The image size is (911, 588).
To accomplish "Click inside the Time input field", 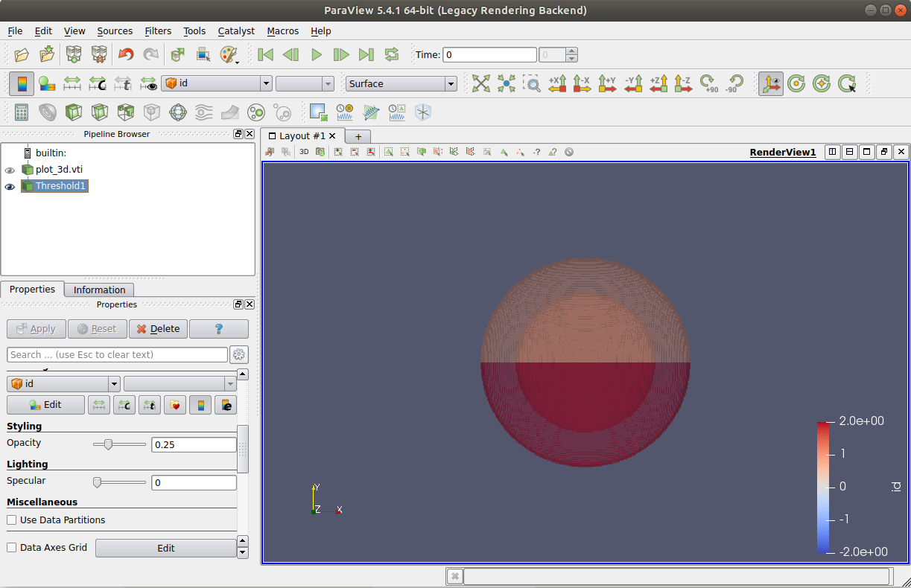I will click(x=489, y=54).
